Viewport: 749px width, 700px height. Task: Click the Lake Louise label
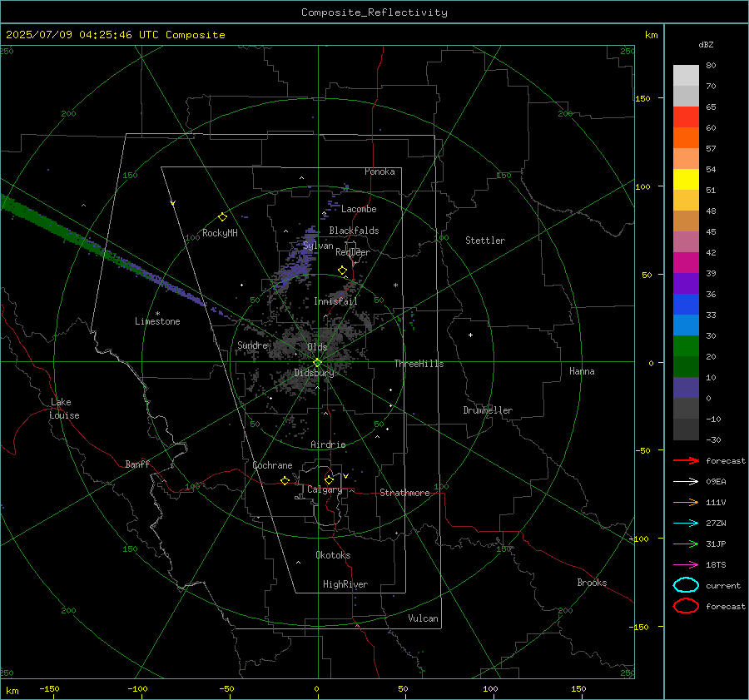click(64, 409)
